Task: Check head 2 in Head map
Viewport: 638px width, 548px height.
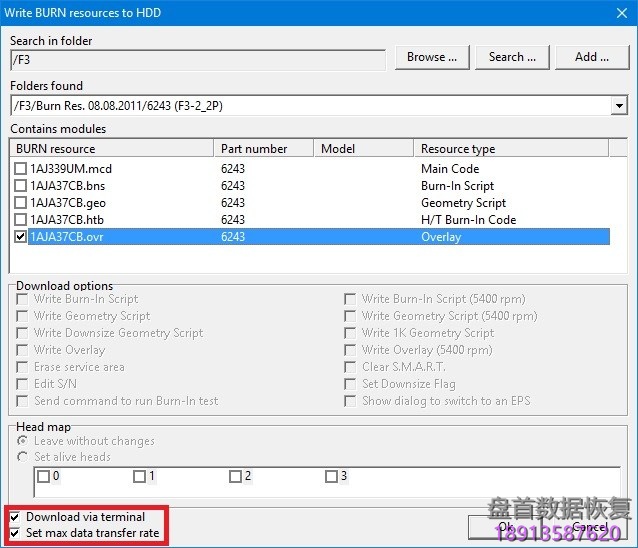Action: point(235,477)
